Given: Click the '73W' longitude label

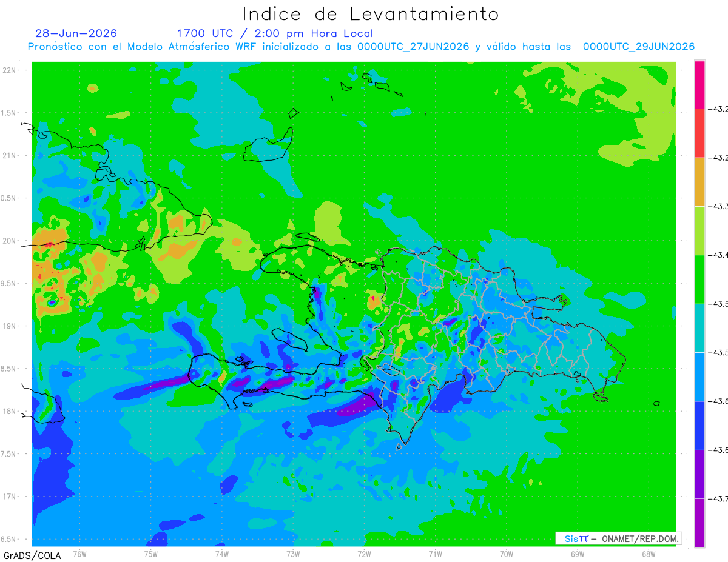Looking at the screenshot, I should pyautogui.click(x=293, y=554).
